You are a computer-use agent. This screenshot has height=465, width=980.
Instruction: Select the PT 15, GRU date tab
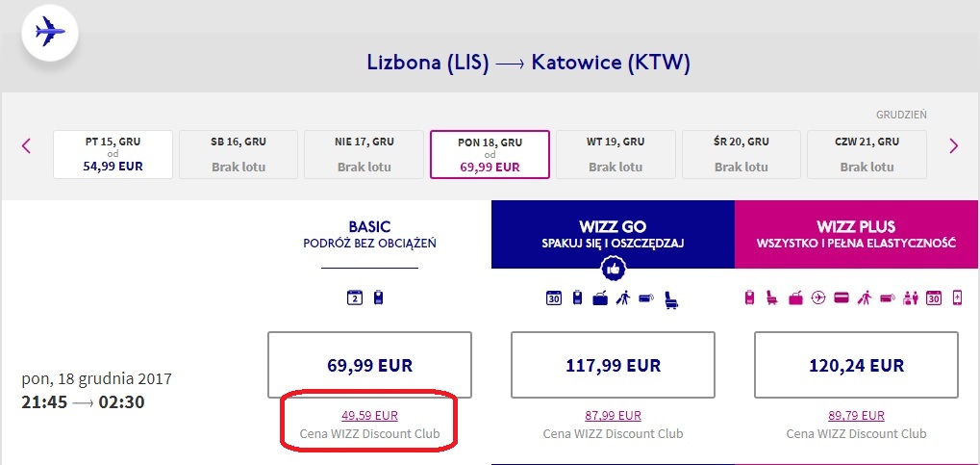click(113, 155)
